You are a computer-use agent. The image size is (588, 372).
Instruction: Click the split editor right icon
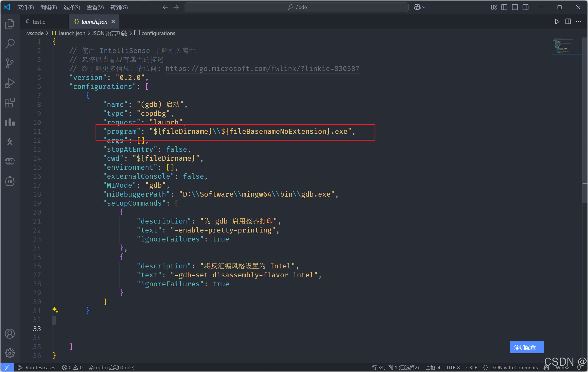pyautogui.click(x=568, y=21)
